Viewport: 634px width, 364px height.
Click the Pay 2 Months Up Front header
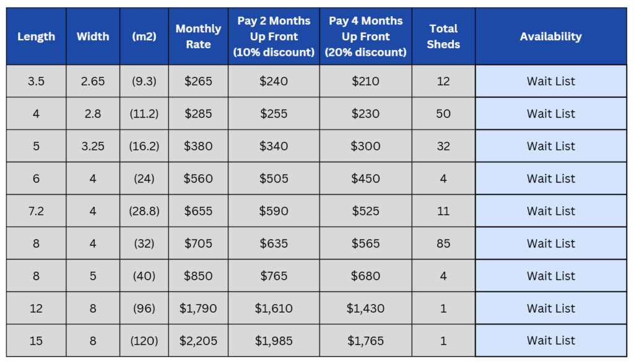(274, 37)
